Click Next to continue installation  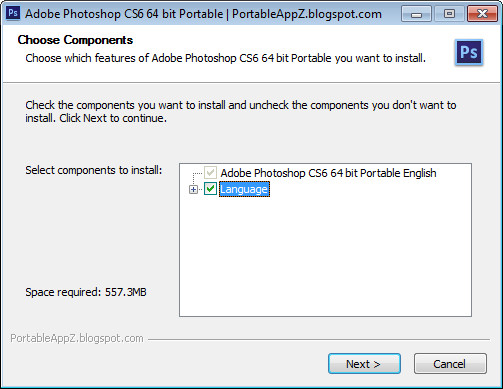tap(364, 364)
